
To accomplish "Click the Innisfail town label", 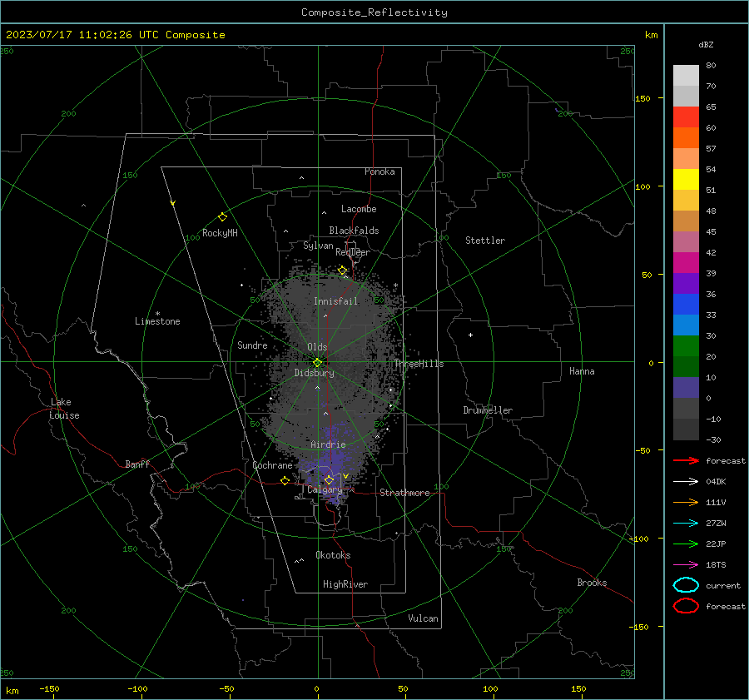I will coord(336,301).
